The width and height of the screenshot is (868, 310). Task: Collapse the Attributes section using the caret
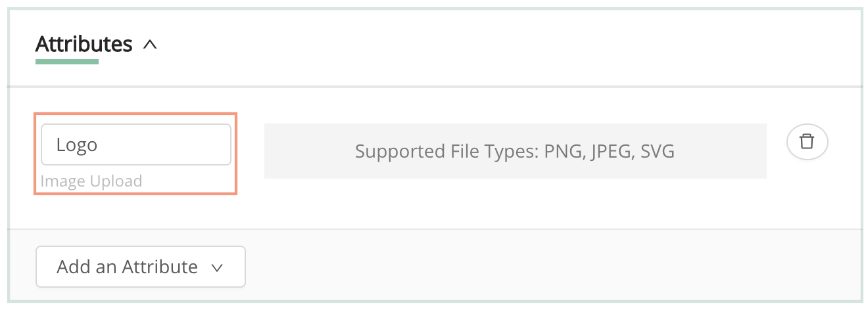tap(150, 45)
